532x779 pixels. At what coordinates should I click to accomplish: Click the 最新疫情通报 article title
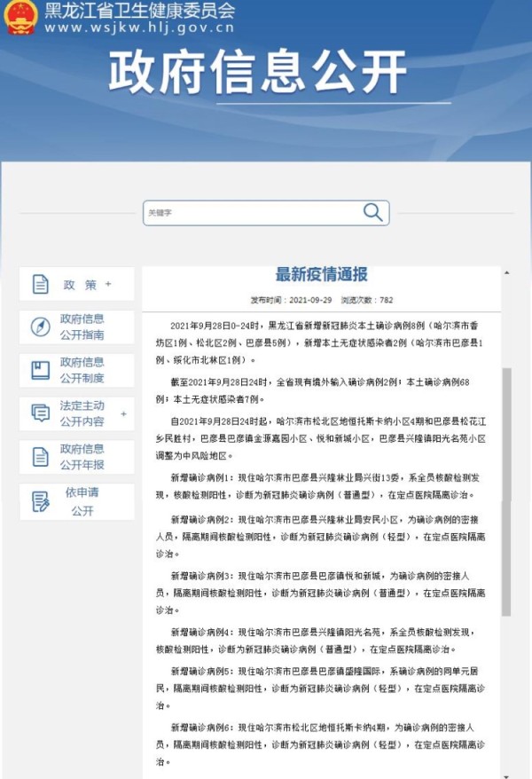(x=321, y=274)
